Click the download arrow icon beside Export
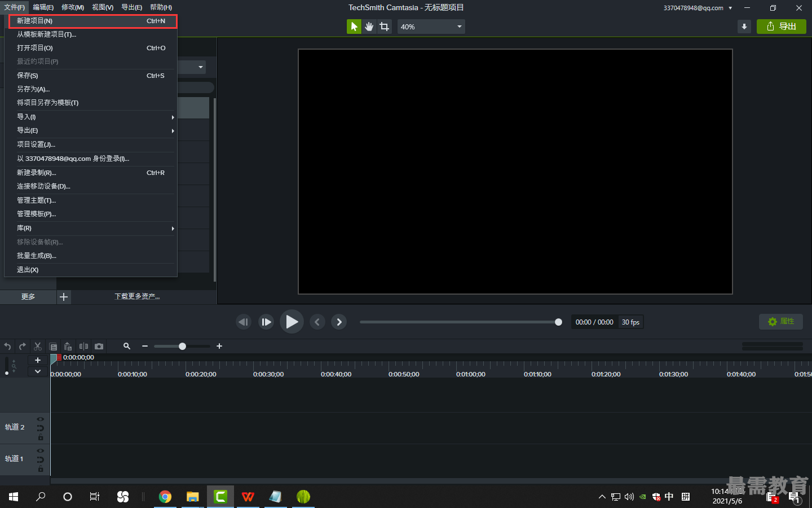 click(744, 27)
